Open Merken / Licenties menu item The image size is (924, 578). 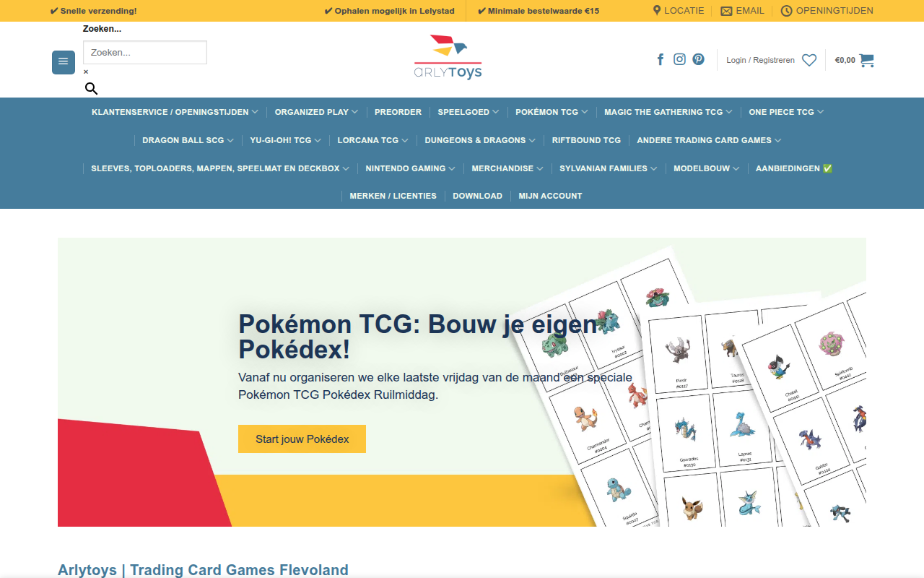393,196
